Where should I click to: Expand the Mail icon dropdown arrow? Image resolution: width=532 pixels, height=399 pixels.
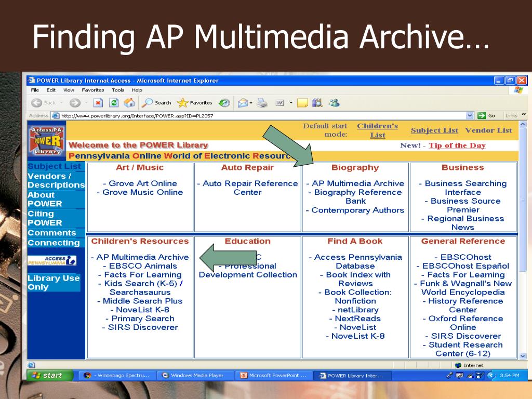(251, 103)
